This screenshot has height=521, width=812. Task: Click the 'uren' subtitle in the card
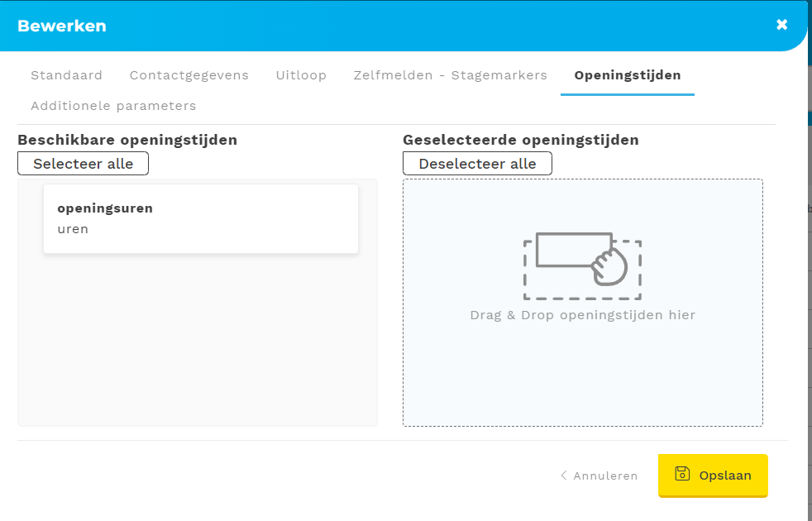click(x=73, y=229)
